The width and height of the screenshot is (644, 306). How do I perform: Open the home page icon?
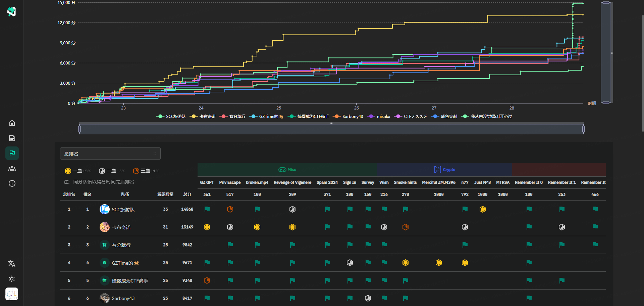pyautogui.click(x=12, y=123)
